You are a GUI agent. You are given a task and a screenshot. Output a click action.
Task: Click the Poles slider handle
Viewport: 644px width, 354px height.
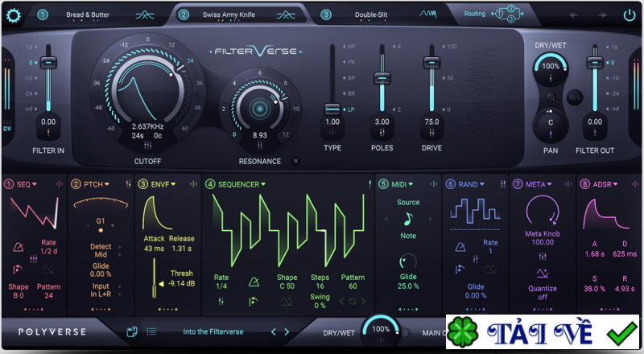pos(382,77)
